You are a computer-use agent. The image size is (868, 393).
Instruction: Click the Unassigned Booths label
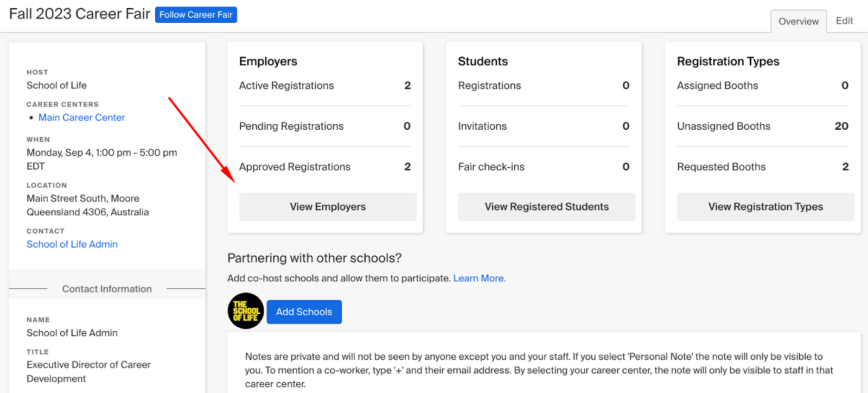[x=724, y=126]
